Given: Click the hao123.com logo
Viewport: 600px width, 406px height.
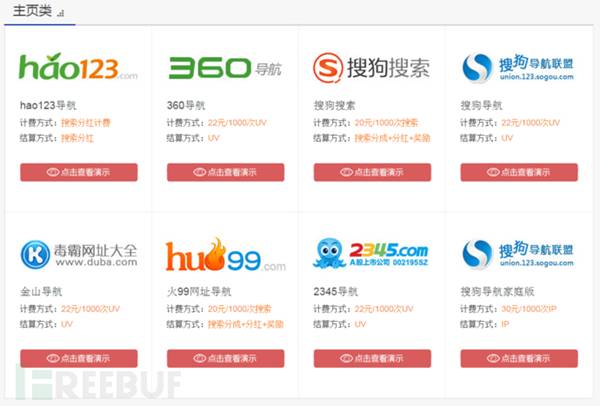Looking at the screenshot, I should pos(78,67).
